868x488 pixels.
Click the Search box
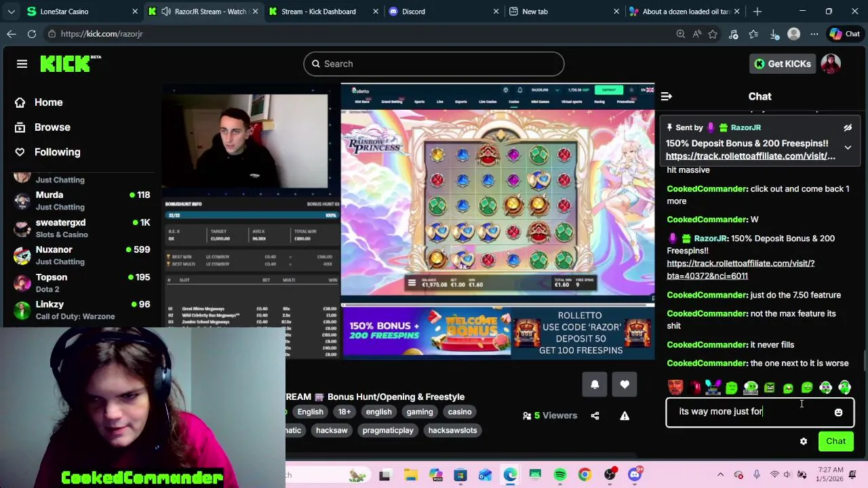click(x=434, y=64)
